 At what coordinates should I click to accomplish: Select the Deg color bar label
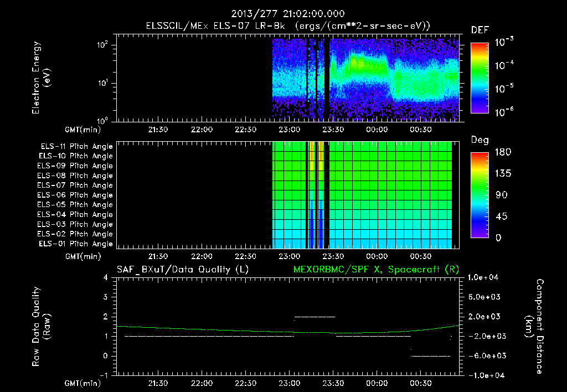click(x=480, y=140)
